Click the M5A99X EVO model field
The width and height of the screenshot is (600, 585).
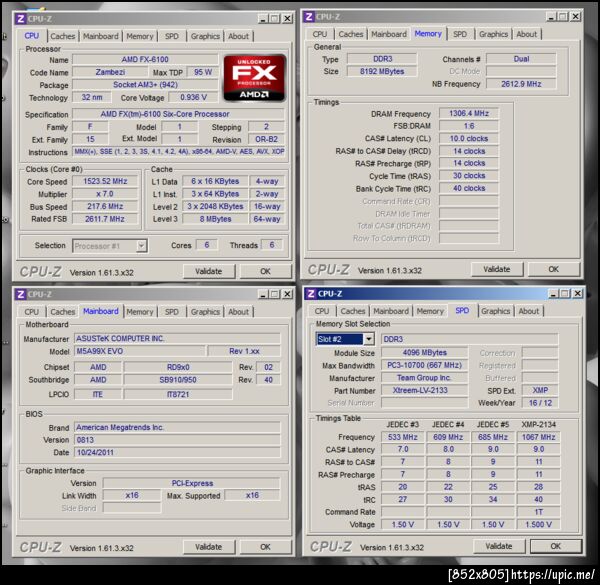140,351
